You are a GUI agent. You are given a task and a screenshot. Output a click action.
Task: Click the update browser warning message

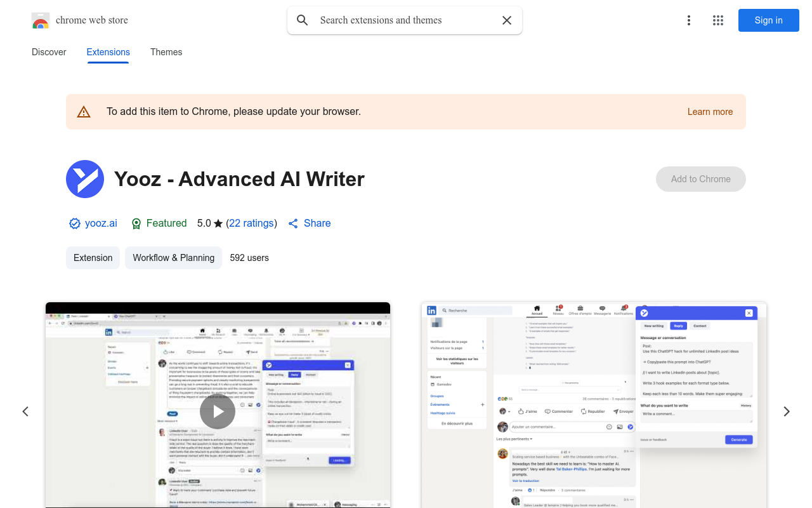[x=233, y=112]
